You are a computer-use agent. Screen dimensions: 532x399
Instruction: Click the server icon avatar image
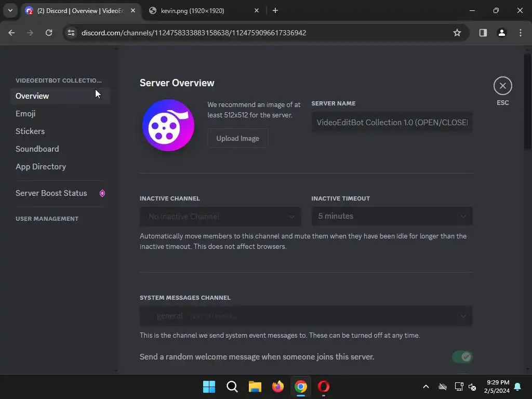pyautogui.click(x=168, y=125)
